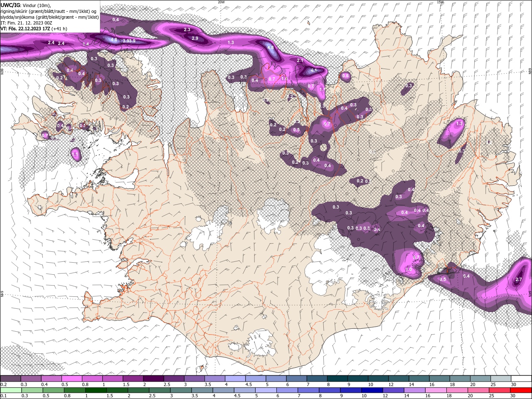This screenshot has width=532, height=399.
Task: Click the '2.7' snowfall value off the southeast coast
Action: coord(519,280)
